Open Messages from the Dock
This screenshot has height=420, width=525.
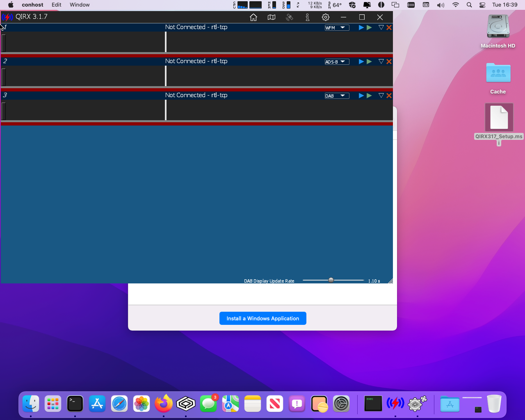pos(208,404)
